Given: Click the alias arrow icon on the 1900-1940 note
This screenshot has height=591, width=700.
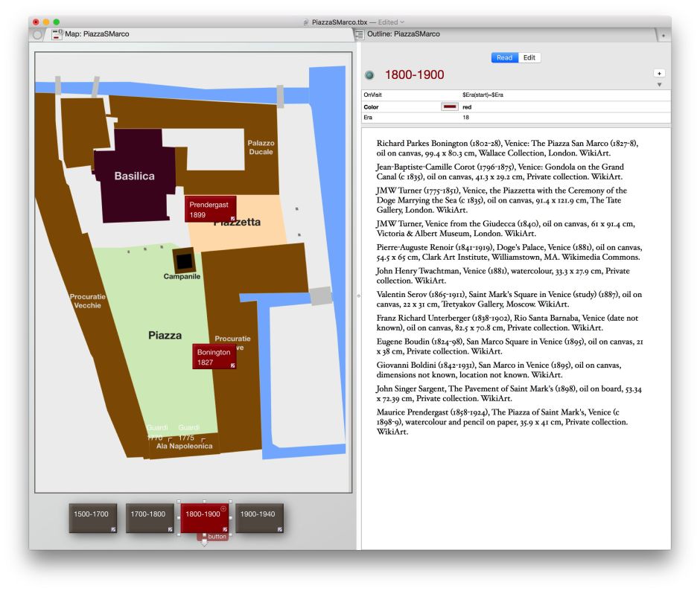Looking at the screenshot, I should tap(280, 529).
